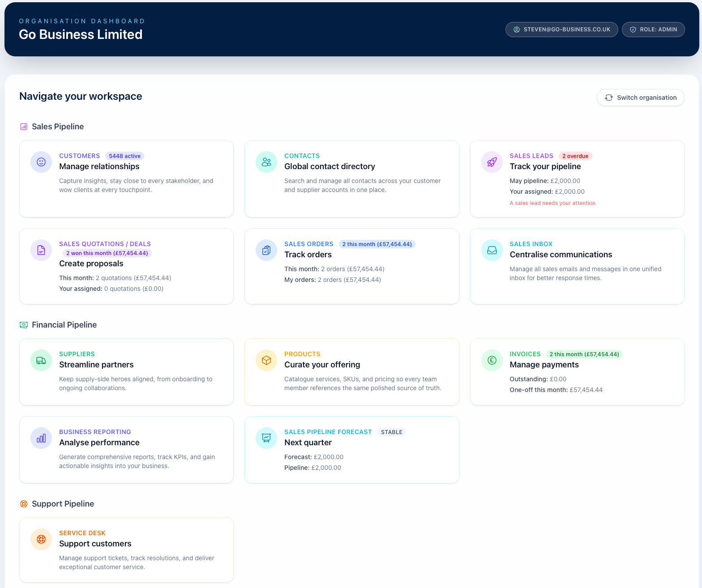The image size is (702, 588).
Task: Open the Support customers card
Action: [x=126, y=550]
